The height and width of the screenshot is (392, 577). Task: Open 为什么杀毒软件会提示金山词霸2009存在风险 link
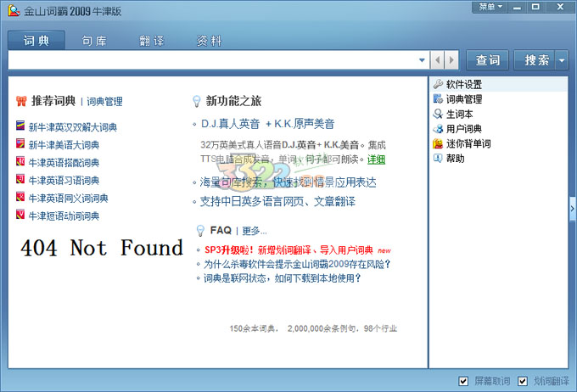[297, 264]
